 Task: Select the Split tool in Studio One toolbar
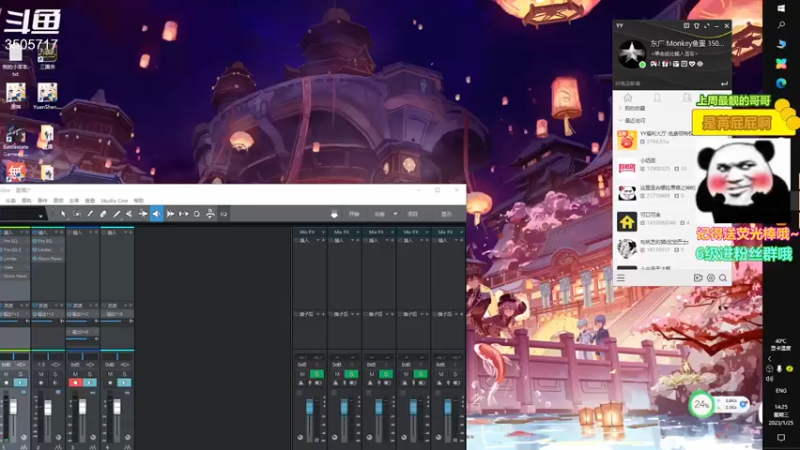[90, 214]
